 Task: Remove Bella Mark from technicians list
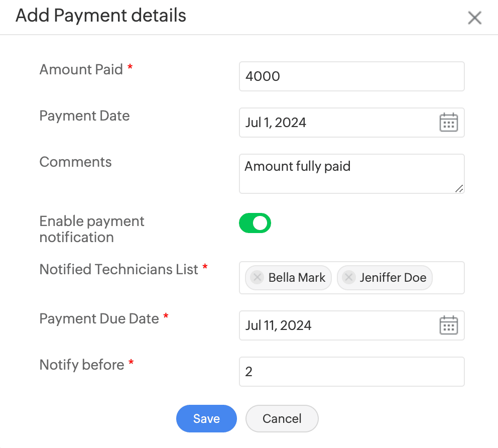coord(257,278)
